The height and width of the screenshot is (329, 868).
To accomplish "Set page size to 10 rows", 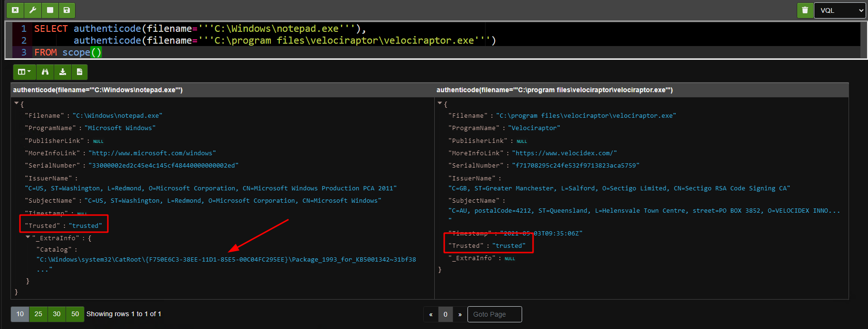I will [x=20, y=314].
